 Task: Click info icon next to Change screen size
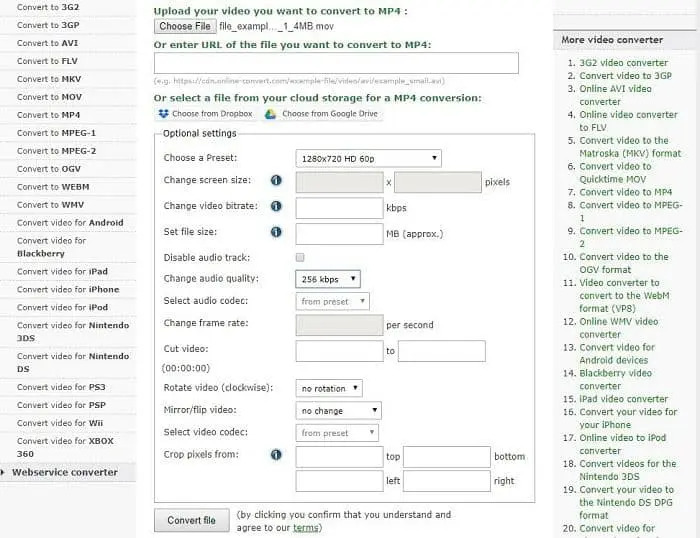click(276, 181)
